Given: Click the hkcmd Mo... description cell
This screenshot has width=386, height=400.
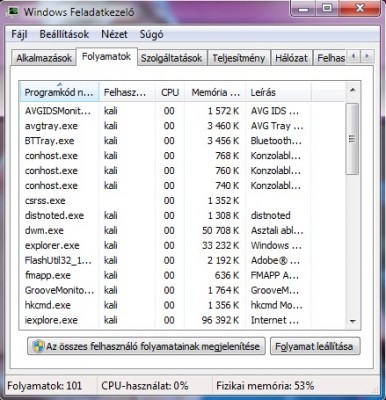Looking at the screenshot, I should pyautogui.click(x=277, y=305).
